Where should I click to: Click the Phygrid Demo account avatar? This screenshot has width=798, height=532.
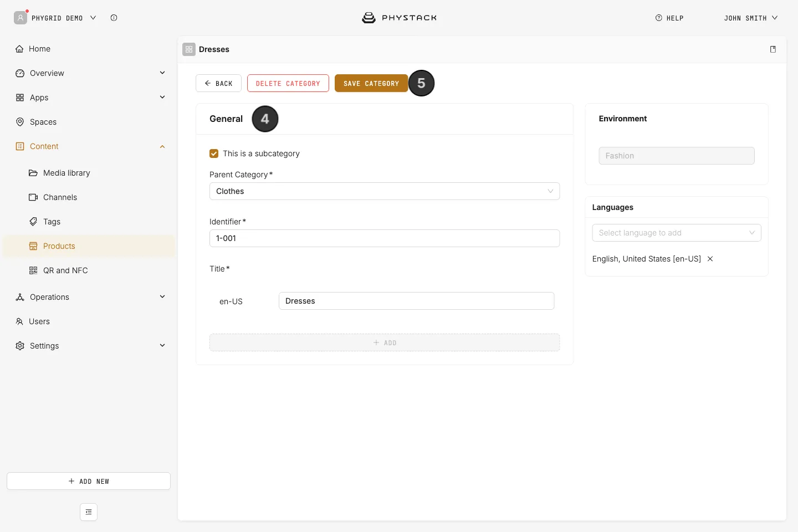pos(21,18)
